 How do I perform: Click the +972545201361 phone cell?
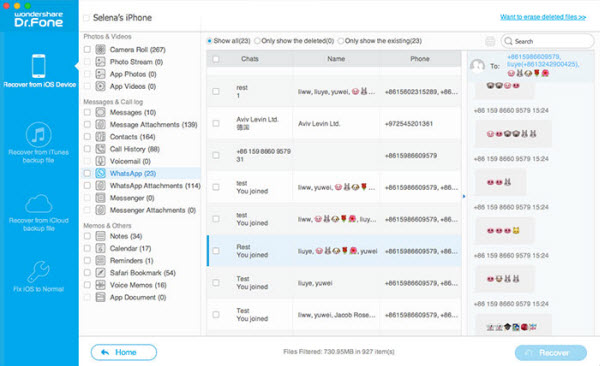click(x=408, y=124)
